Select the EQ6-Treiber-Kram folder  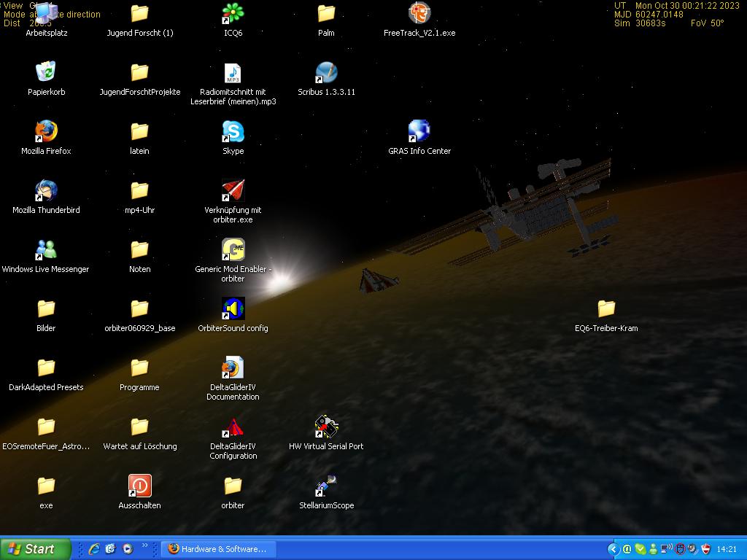pos(605,309)
